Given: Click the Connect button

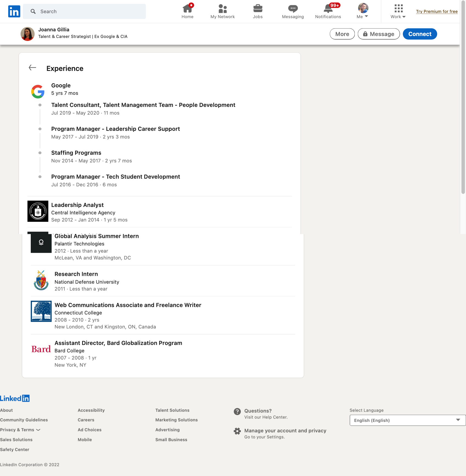Looking at the screenshot, I should click(x=420, y=34).
